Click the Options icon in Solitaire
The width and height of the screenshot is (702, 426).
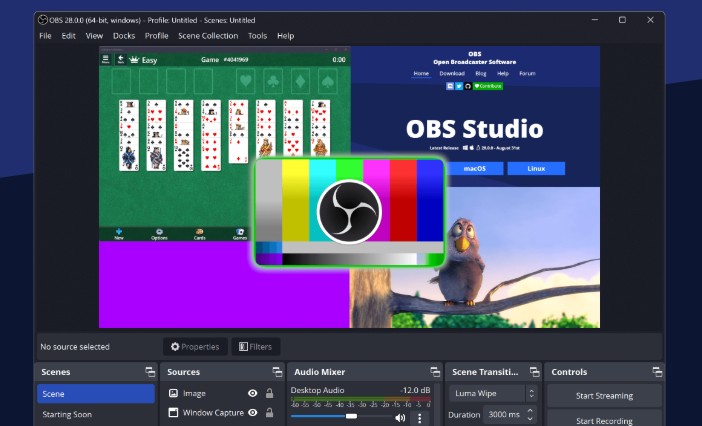(x=159, y=234)
